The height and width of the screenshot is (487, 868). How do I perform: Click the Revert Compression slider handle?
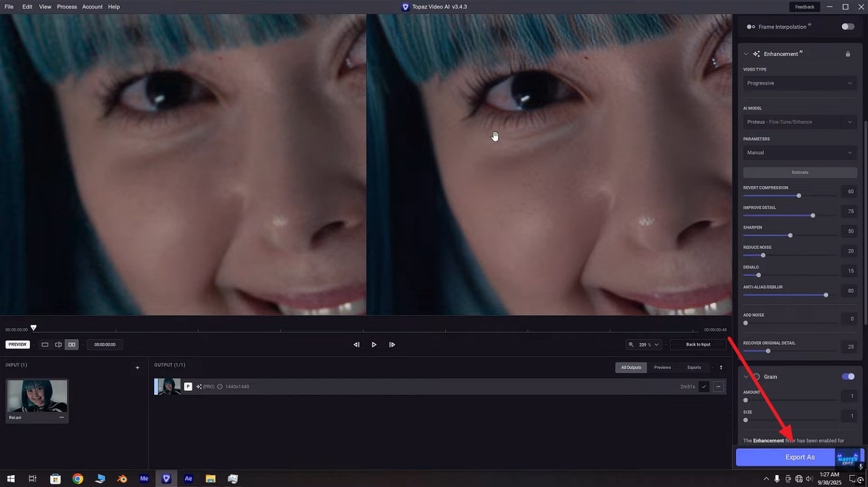pyautogui.click(x=799, y=195)
